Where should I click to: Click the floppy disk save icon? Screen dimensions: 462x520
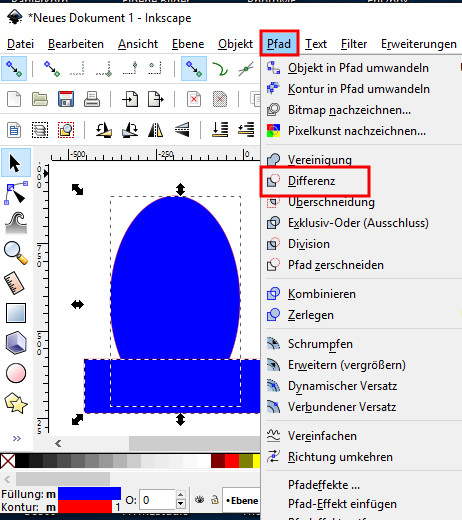[66, 99]
